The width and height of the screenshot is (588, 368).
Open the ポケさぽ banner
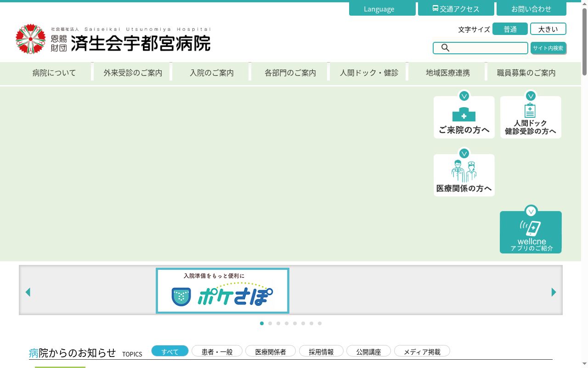point(222,291)
